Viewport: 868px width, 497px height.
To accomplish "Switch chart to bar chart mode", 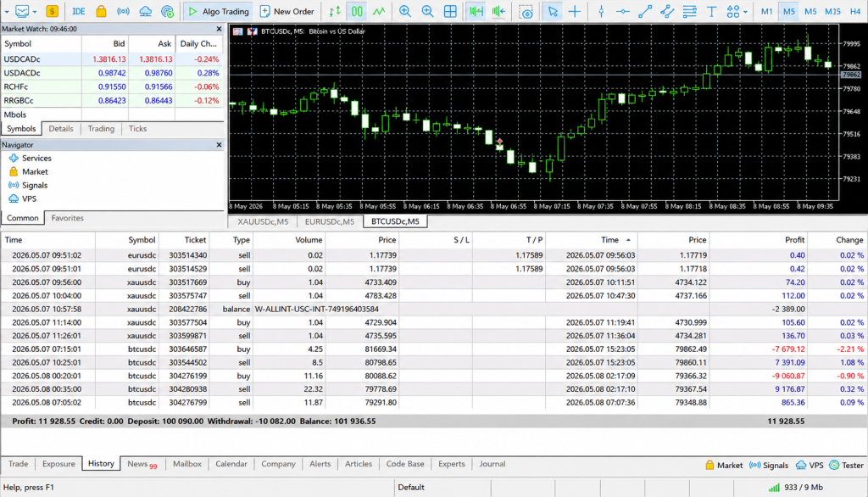I will point(335,11).
